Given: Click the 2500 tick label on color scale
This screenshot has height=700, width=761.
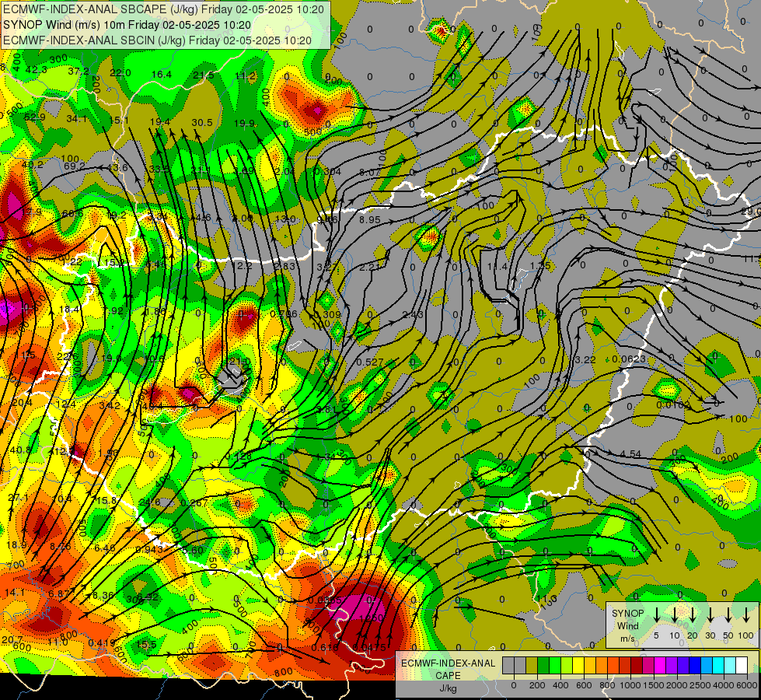Looking at the screenshot, I should [700, 685].
